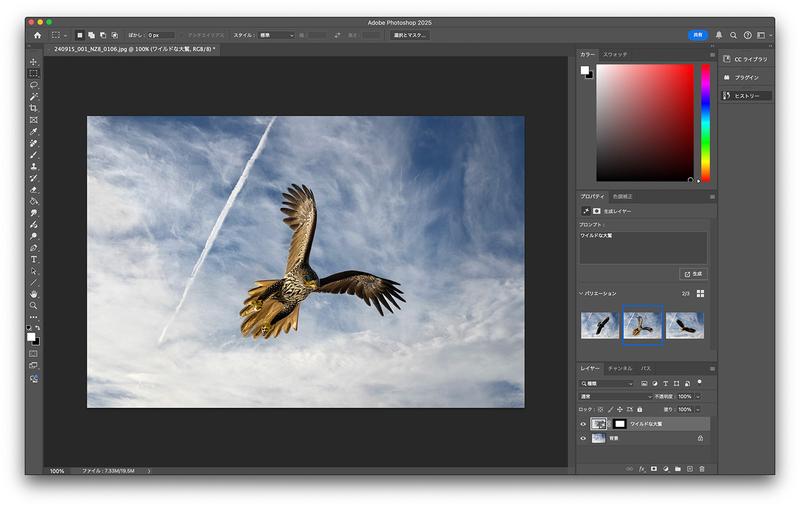The height and width of the screenshot is (508, 800).
Task: Toggle the layer filter on/off switch
Action: pyautogui.click(x=700, y=382)
